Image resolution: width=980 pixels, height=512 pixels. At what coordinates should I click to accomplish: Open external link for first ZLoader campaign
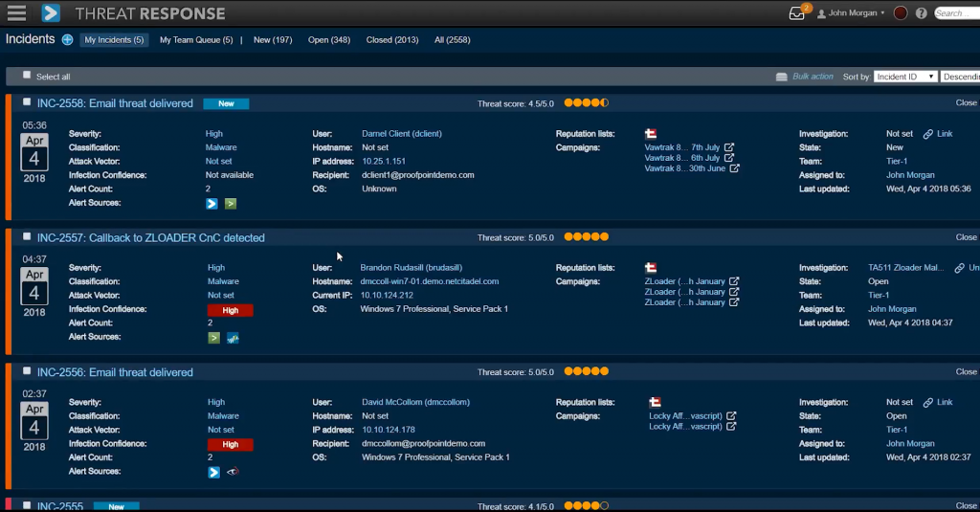point(734,281)
